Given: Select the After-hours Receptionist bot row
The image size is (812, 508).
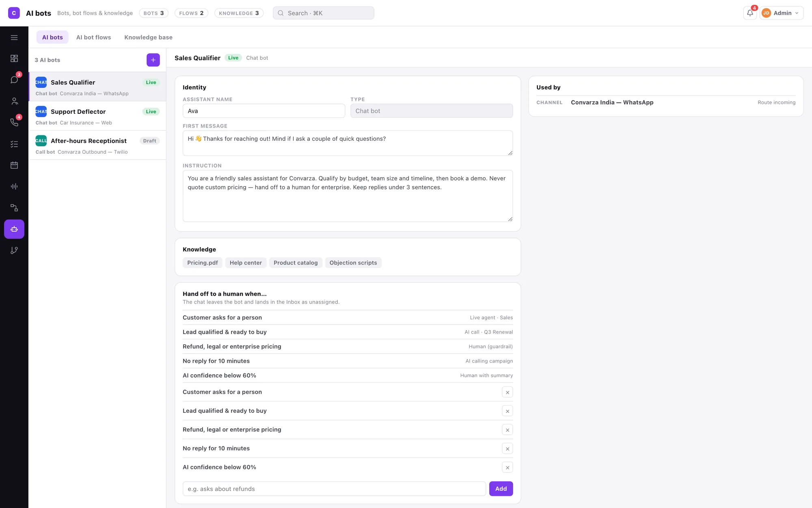Looking at the screenshot, I should tap(97, 145).
